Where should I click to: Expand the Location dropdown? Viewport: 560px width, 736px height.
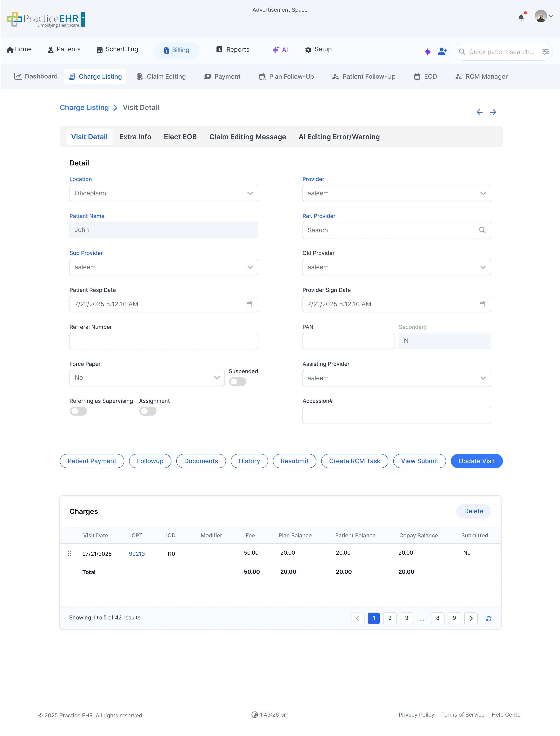click(164, 193)
